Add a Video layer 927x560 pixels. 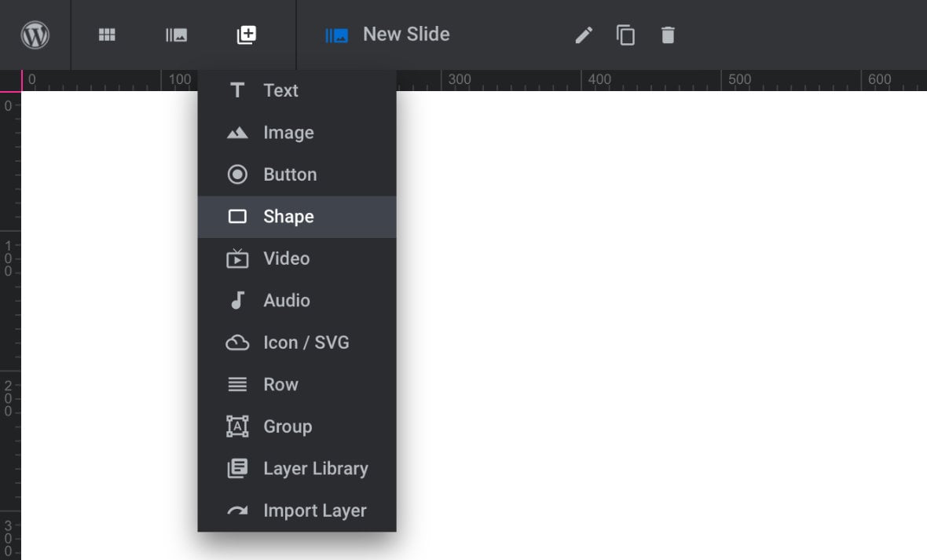pyautogui.click(x=297, y=258)
